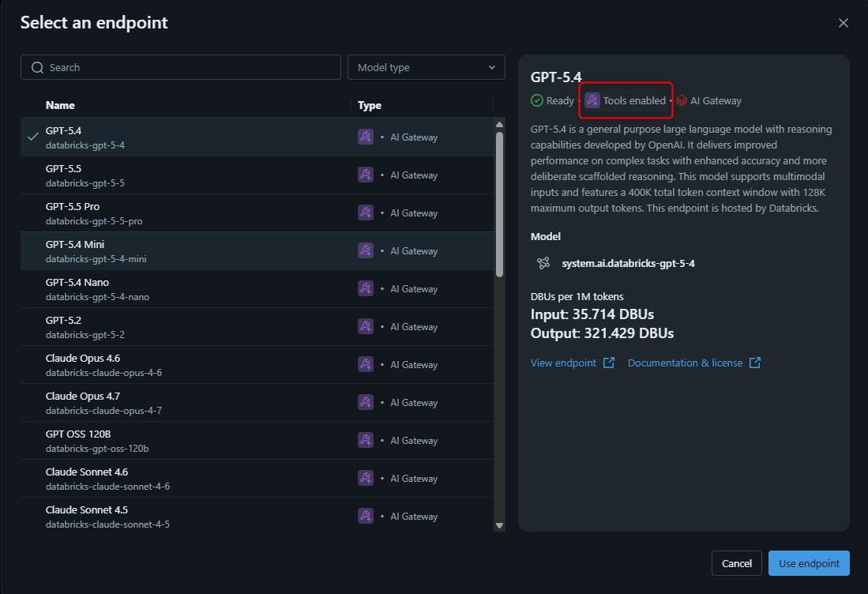Viewport: 868px width, 594px height.
Task: Select the GPT-5.5 Pro endpoint name
Action: click(73, 206)
